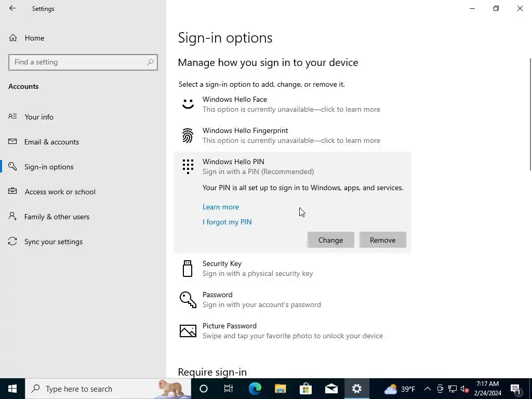
Task: Click the Settings gear in taskbar
Action: tap(357, 389)
